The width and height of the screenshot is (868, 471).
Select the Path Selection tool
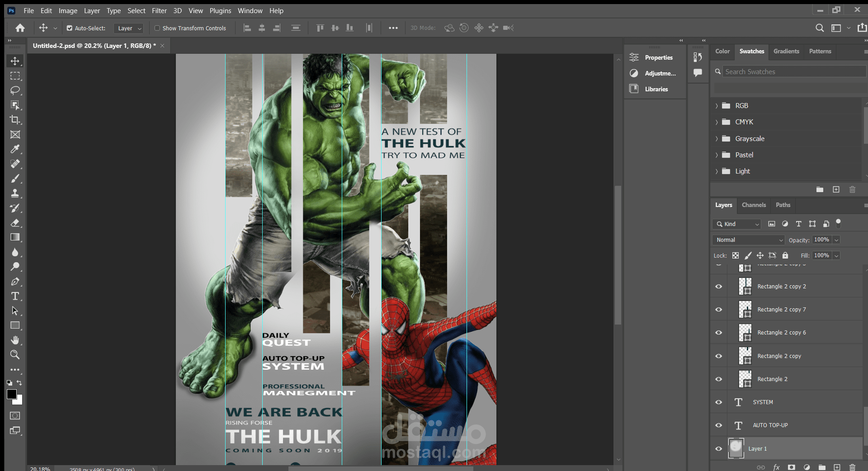15,311
